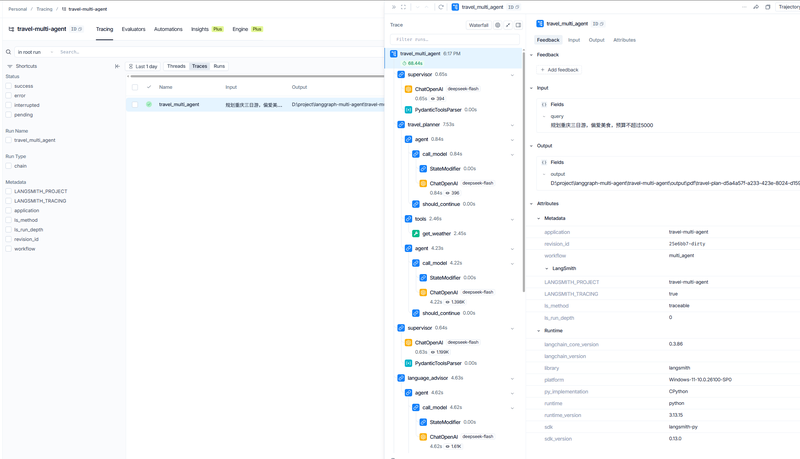Click the share arrow icon

756,7
